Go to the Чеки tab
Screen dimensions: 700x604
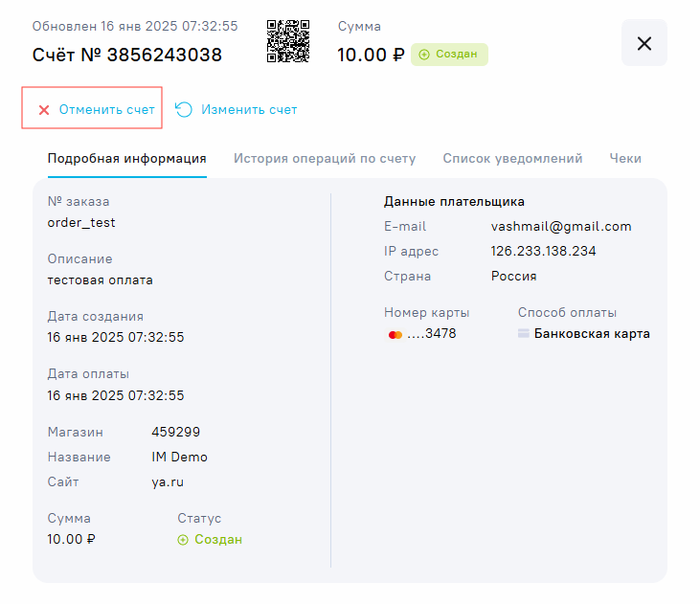coord(625,159)
